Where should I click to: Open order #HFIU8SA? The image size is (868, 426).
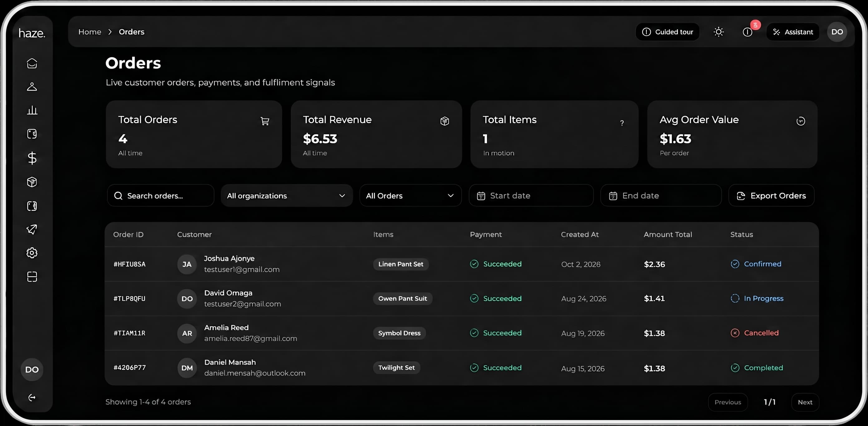pos(130,264)
